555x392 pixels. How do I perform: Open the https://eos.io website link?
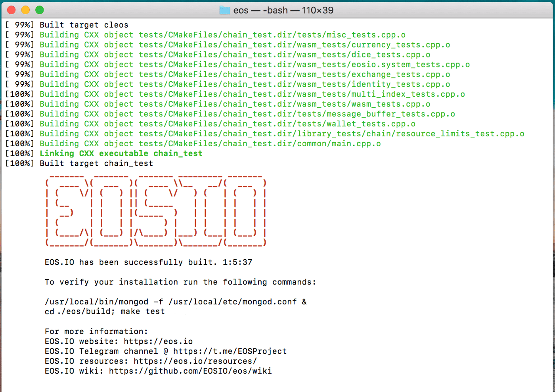pyautogui.click(x=158, y=341)
